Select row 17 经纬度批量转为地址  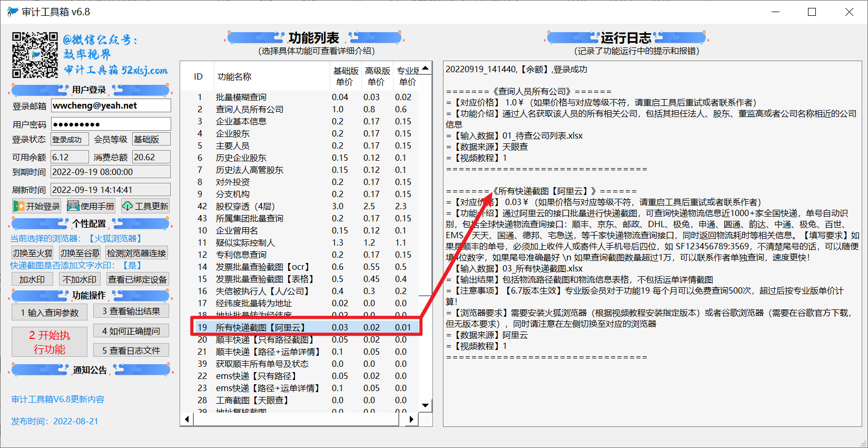(300, 303)
